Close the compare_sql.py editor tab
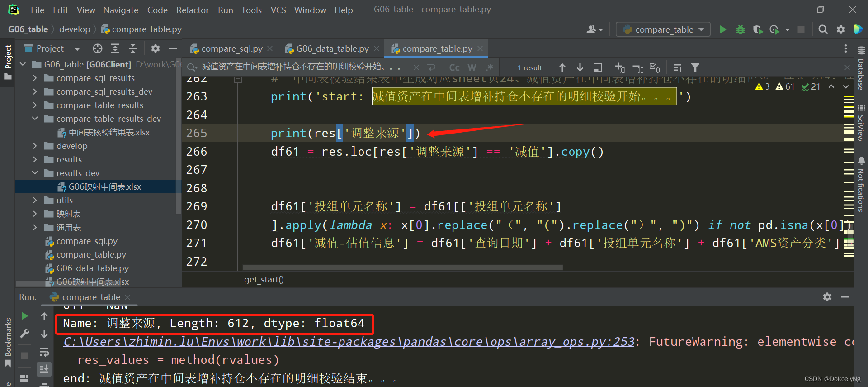Viewport: 868px width, 387px height. pyautogui.click(x=270, y=48)
